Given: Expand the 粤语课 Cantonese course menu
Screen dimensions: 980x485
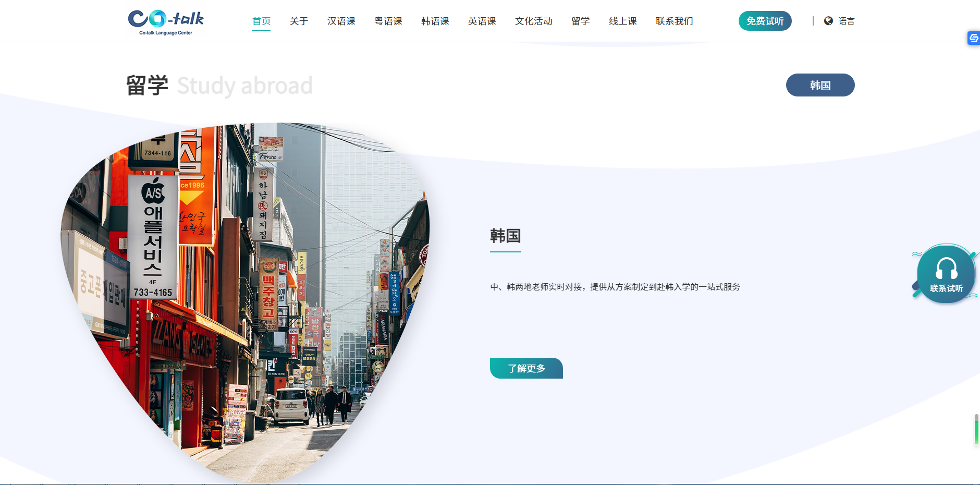Looking at the screenshot, I should coord(388,21).
